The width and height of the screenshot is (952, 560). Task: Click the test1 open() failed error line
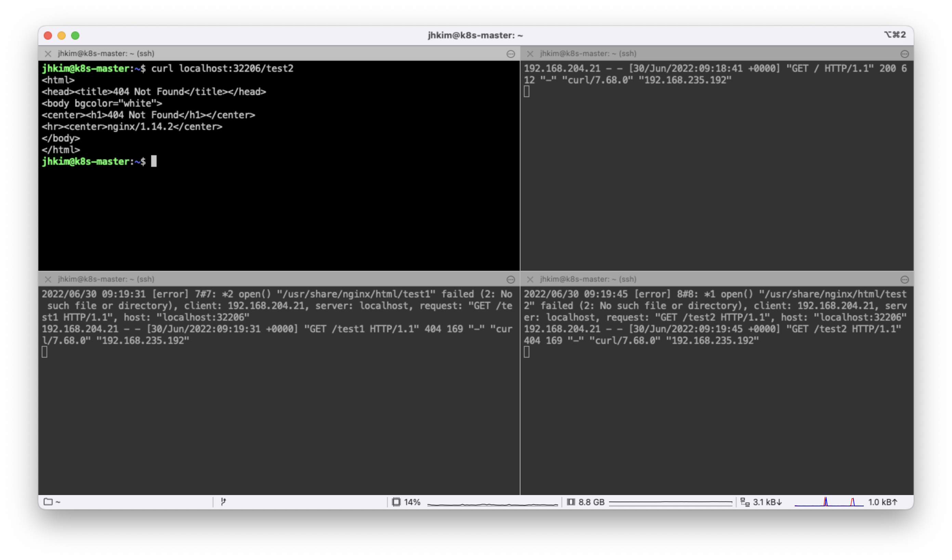click(x=277, y=306)
